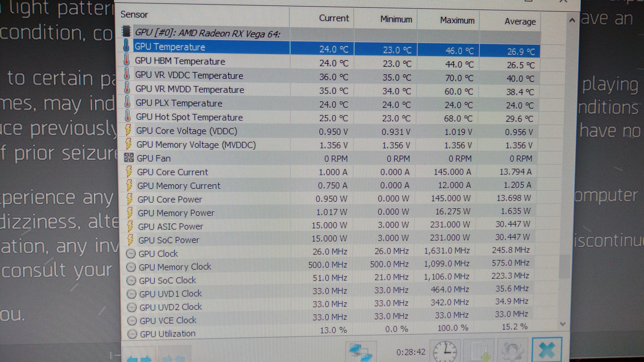Select the GPU Fan row label

154,158
